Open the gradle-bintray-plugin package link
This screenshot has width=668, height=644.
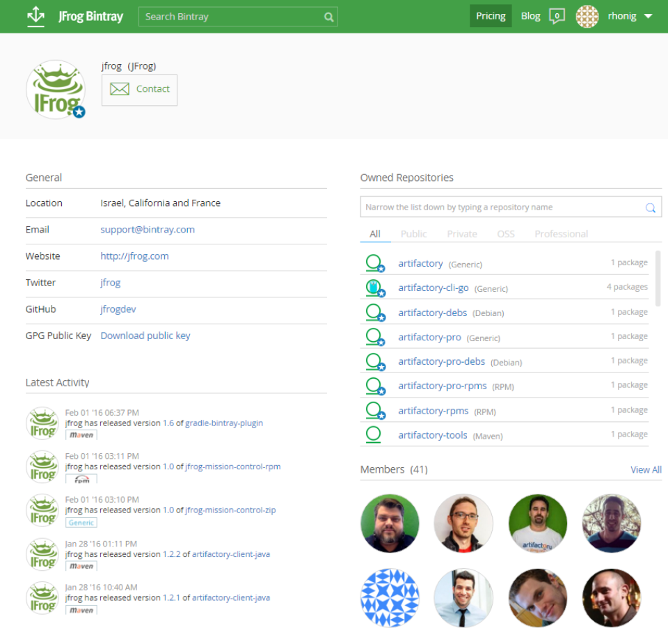224,423
